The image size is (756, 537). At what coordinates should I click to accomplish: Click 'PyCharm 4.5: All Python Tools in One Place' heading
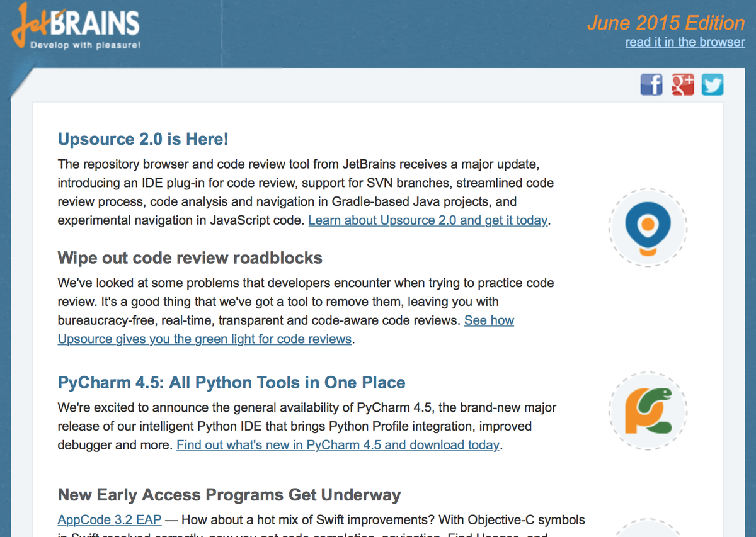pos(232,382)
